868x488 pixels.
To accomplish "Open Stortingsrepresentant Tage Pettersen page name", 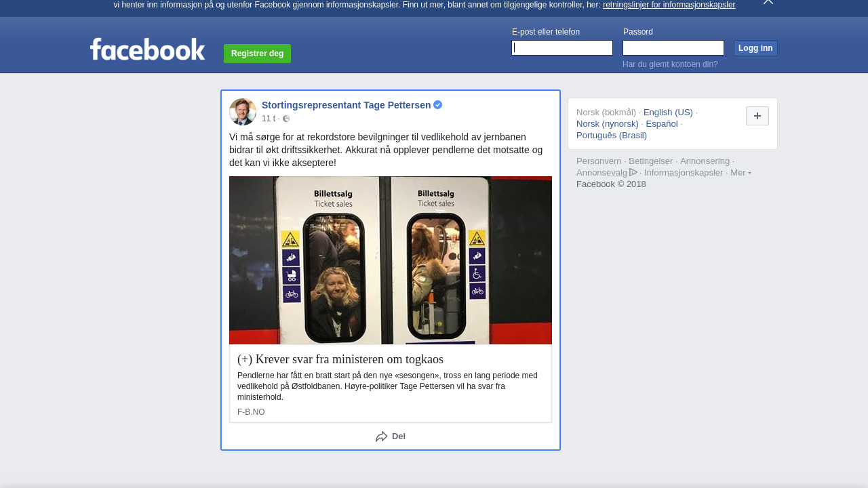I will [x=346, y=105].
